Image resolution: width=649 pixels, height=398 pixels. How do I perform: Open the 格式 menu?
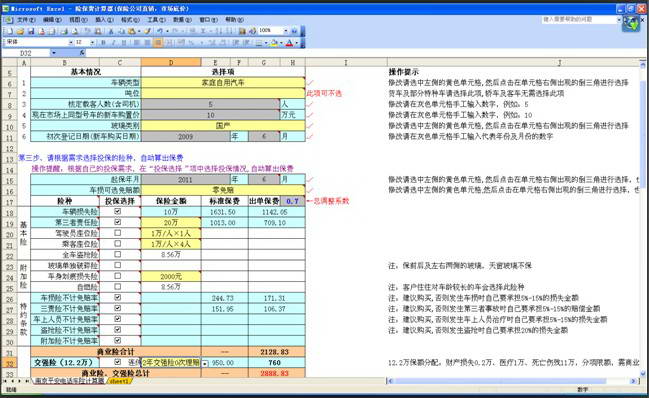tap(130, 19)
